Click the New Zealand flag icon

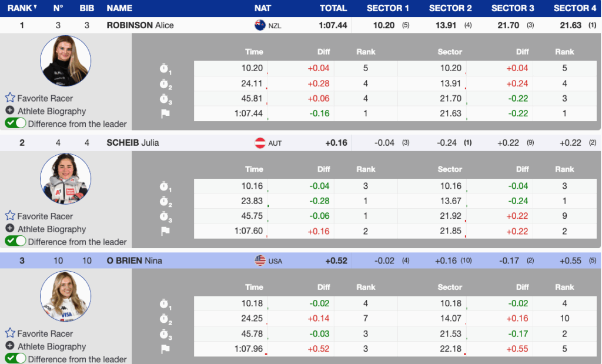[x=260, y=25]
